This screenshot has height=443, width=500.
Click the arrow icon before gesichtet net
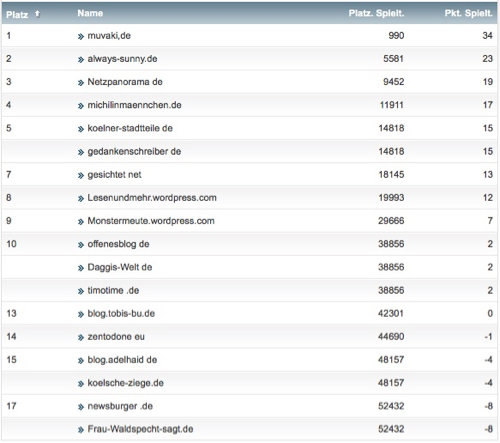pyautogui.click(x=81, y=175)
